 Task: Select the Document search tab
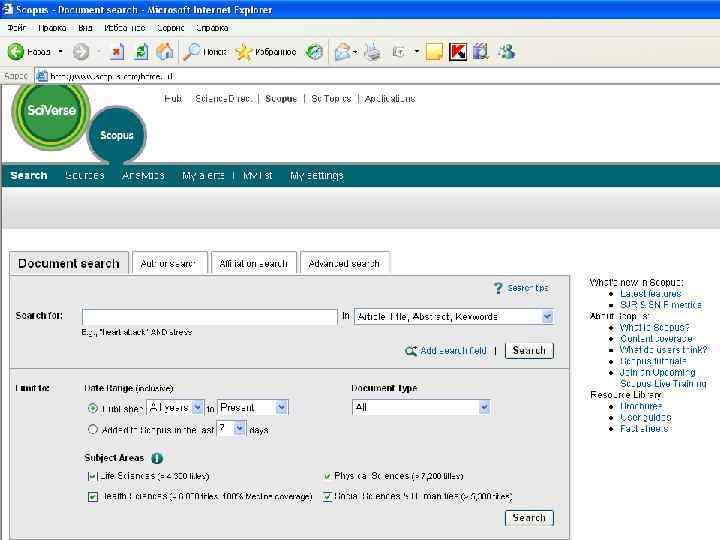pyautogui.click(x=69, y=264)
